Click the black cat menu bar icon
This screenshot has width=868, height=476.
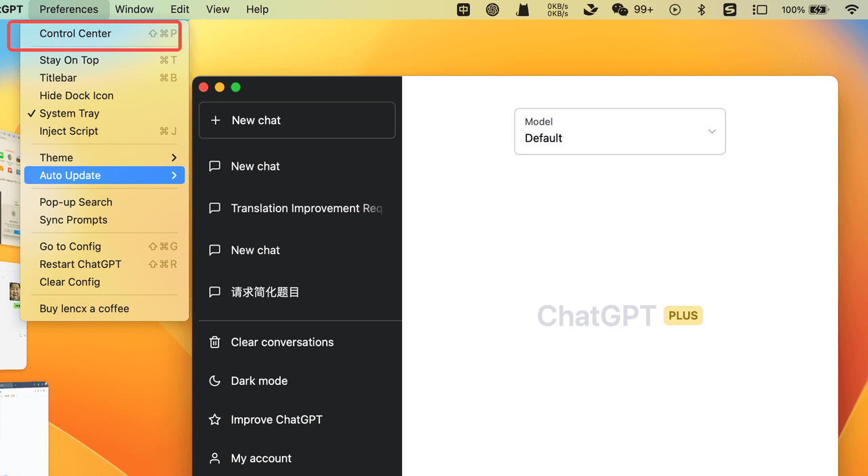coord(523,9)
